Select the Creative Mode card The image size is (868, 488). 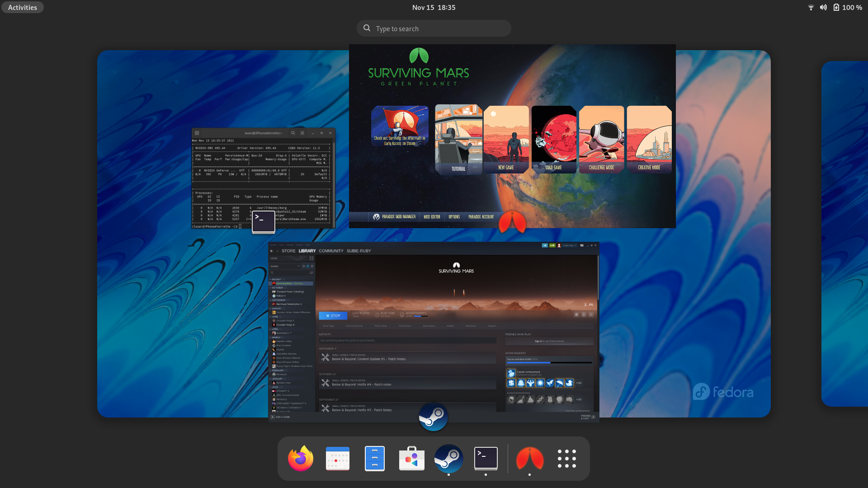click(649, 140)
